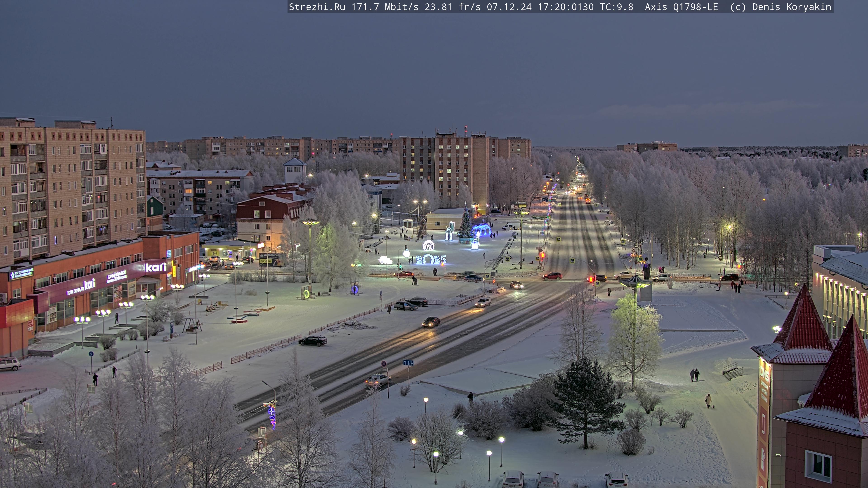Screen dimensions: 868x488
Task: Click the "Axis Q1798-LE" camera model text
Action: tap(681, 7)
